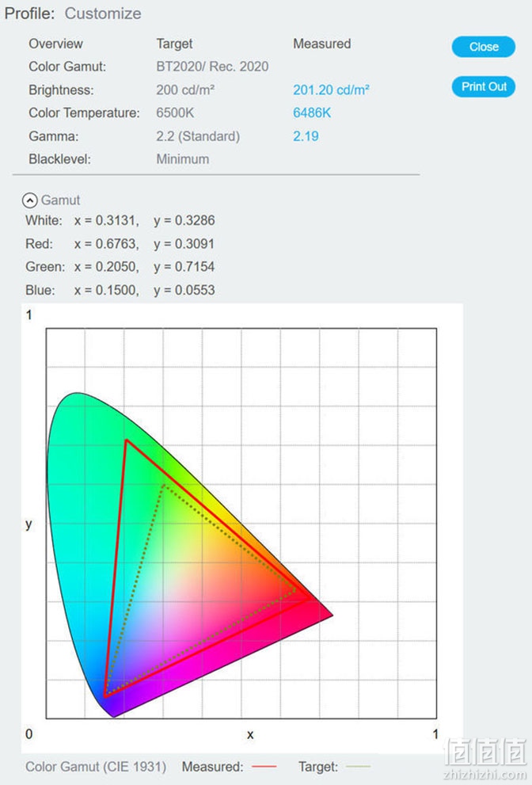Click the Measured column header
This screenshot has height=785, width=532.
pyautogui.click(x=321, y=44)
